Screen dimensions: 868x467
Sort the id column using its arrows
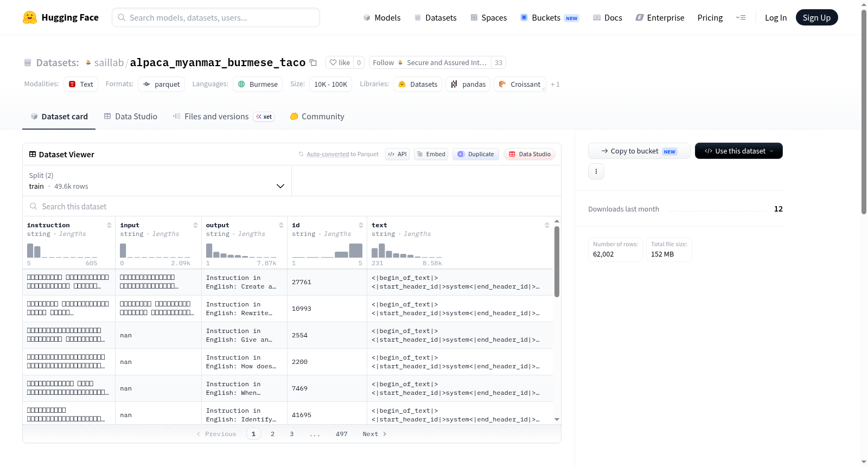coord(361,225)
